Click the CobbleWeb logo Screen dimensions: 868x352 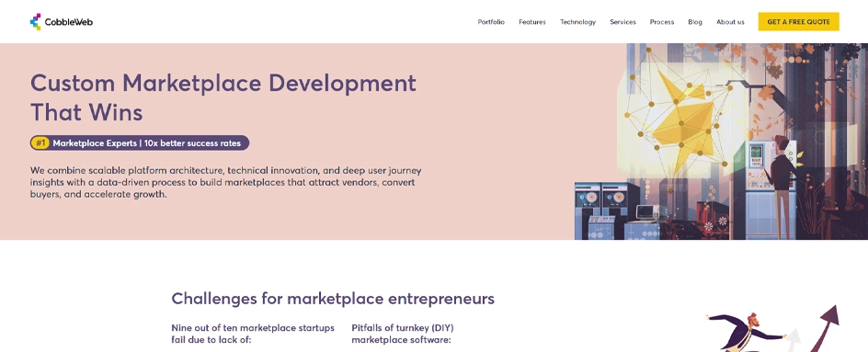[62, 21]
